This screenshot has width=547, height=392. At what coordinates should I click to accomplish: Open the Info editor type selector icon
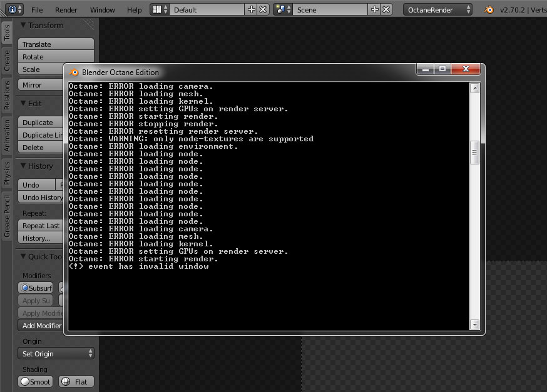click(14, 9)
